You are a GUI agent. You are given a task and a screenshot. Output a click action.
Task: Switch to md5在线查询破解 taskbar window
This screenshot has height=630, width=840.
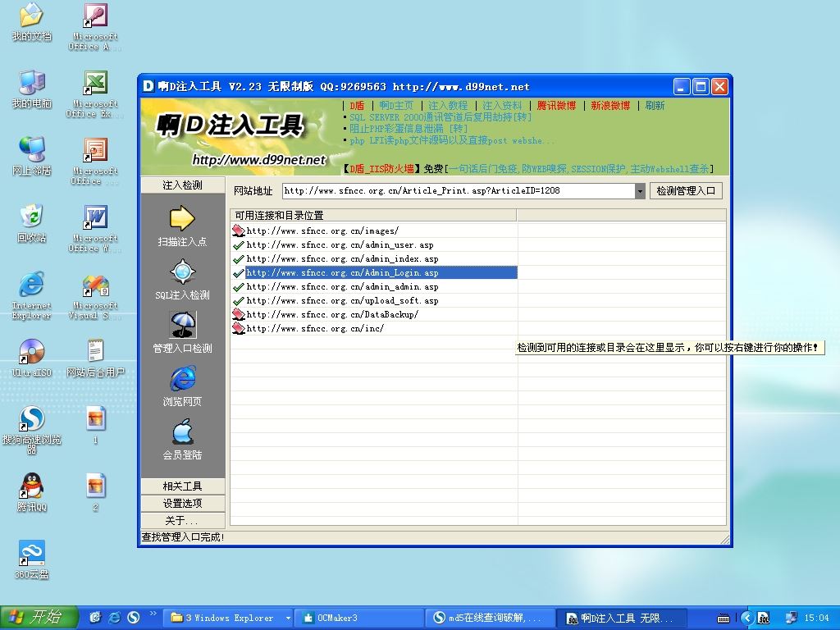(490, 618)
